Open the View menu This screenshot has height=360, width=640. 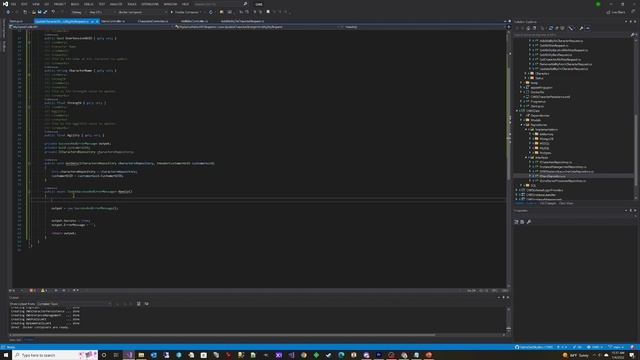[x=36, y=4]
